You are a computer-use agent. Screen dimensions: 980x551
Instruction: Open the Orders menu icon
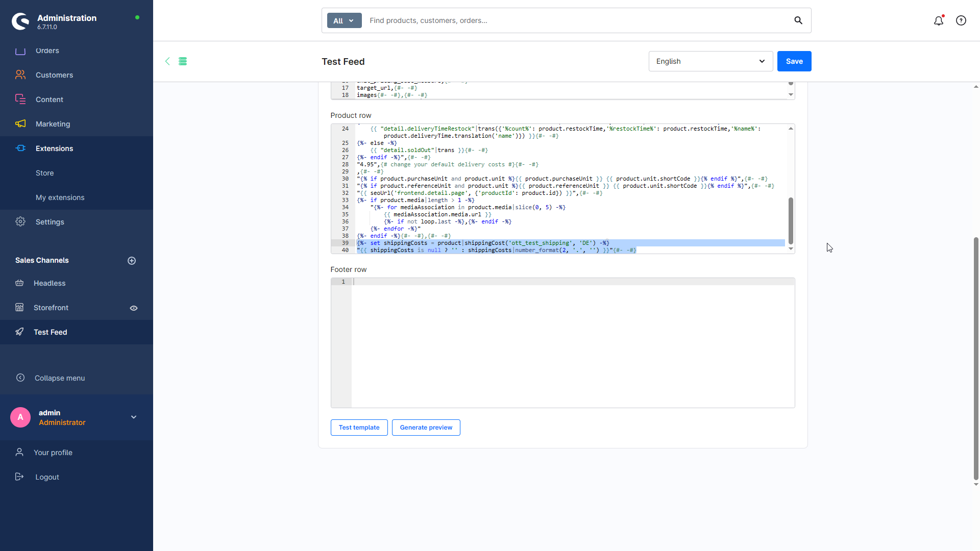click(x=20, y=51)
